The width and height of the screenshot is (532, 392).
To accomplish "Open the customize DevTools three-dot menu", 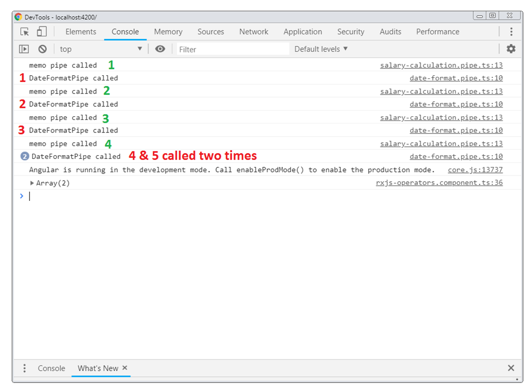I will pyautogui.click(x=512, y=32).
